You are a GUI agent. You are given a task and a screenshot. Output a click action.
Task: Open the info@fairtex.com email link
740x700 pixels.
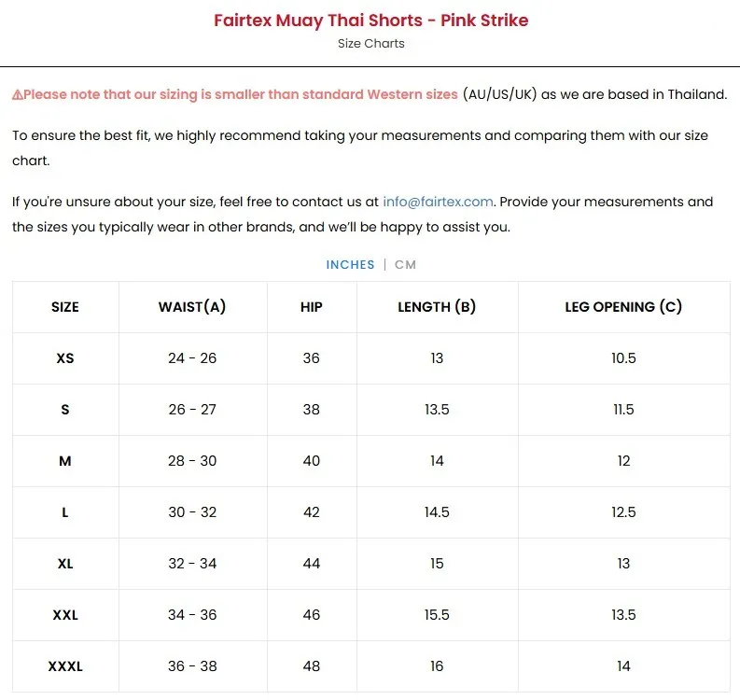tap(438, 202)
